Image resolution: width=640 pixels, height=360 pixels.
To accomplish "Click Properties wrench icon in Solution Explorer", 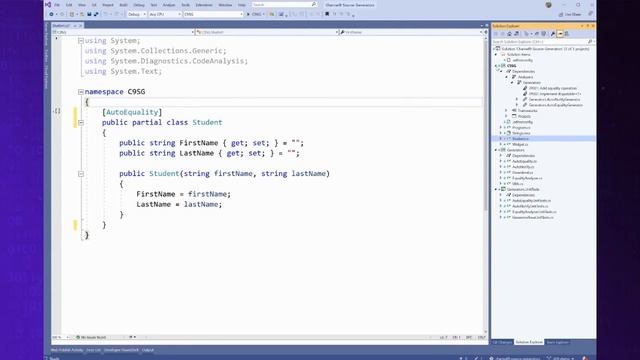I will [553, 34].
